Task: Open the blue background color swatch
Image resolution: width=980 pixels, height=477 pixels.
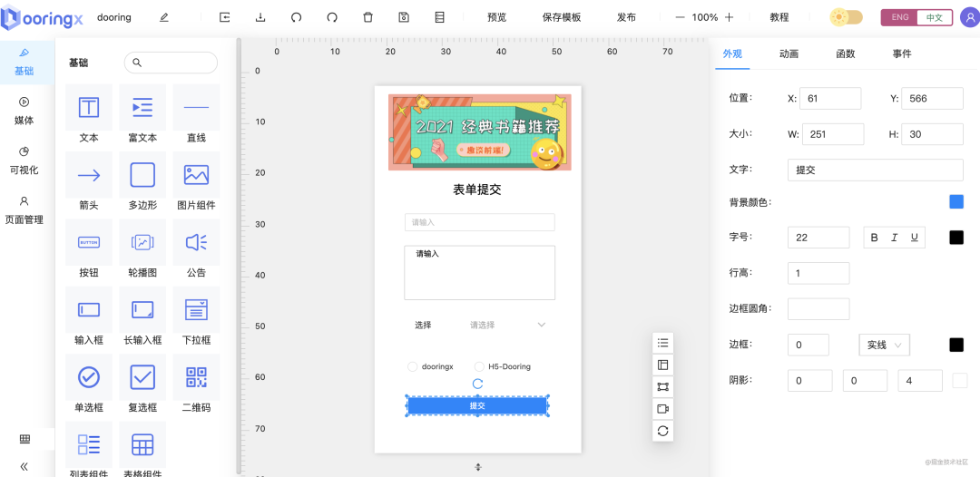Action: coord(956,201)
